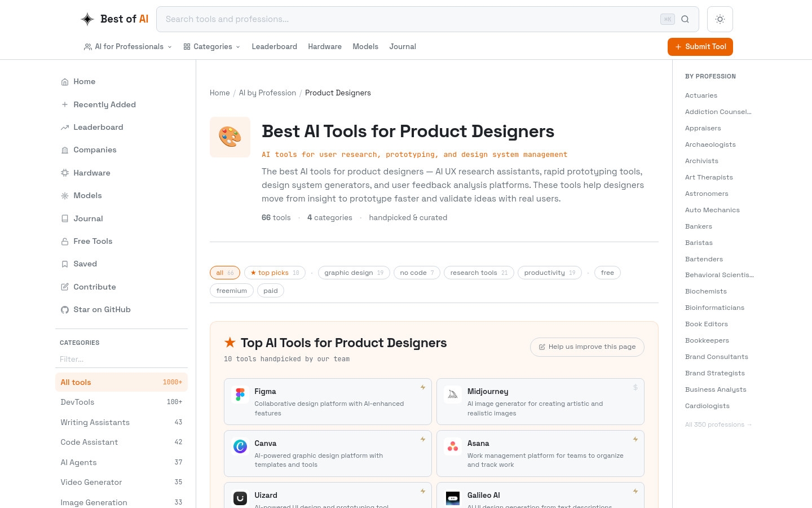This screenshot has height=508, width=812.
Task: Click the Free Tools lock icon
Action: coord(65,242)
